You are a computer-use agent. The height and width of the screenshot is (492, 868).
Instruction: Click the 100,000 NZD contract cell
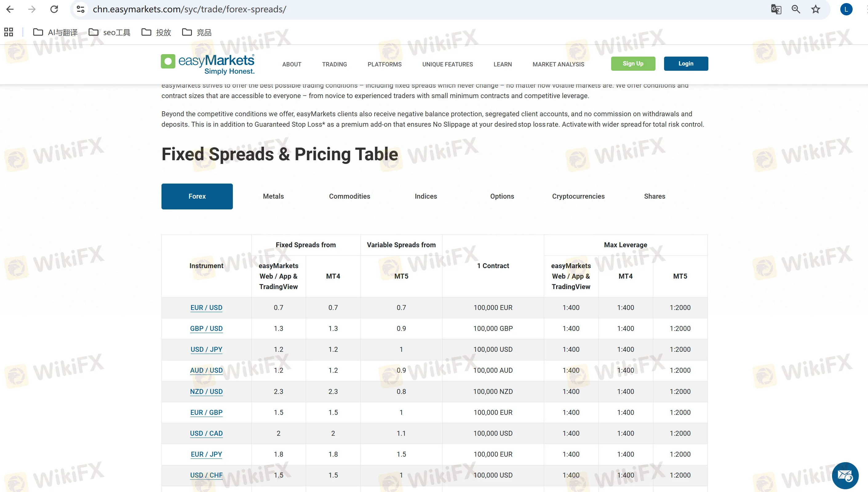coord(493,392)
